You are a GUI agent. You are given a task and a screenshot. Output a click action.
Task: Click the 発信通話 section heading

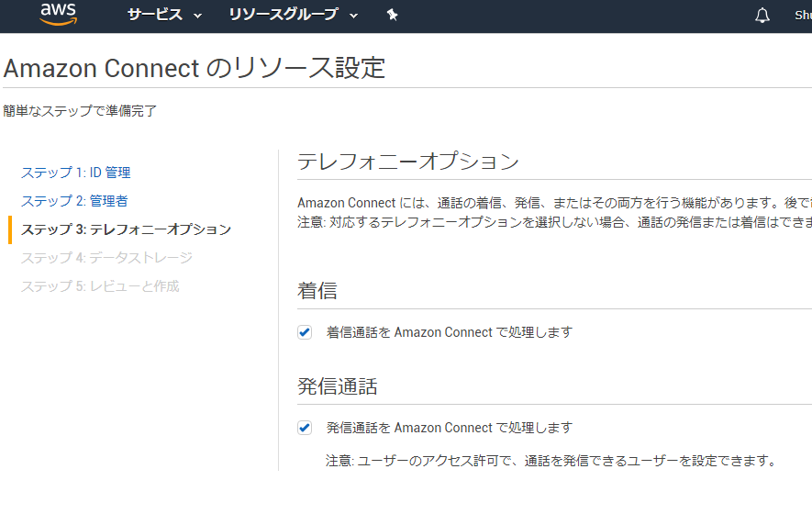(x=337, y=386)
